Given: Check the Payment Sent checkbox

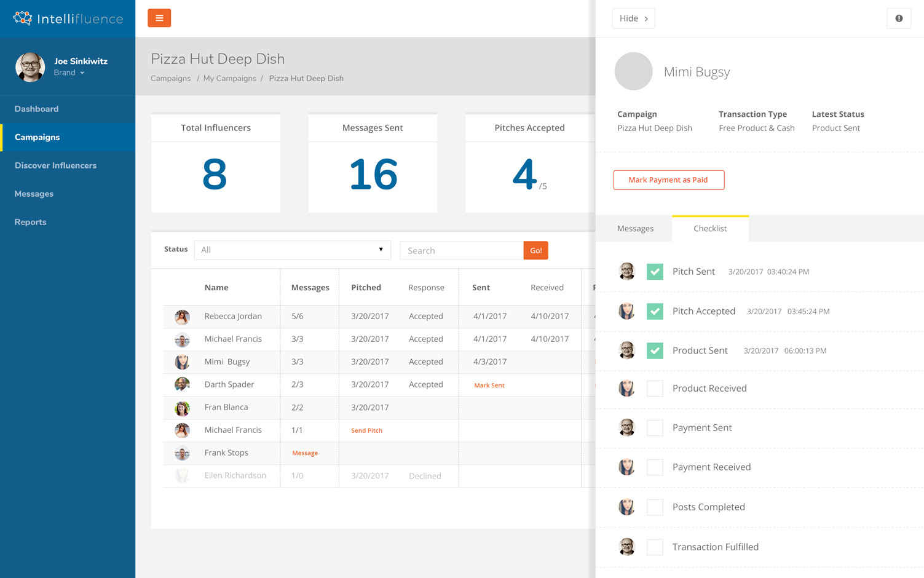Looking at the screenshot, I should (655, 427).
